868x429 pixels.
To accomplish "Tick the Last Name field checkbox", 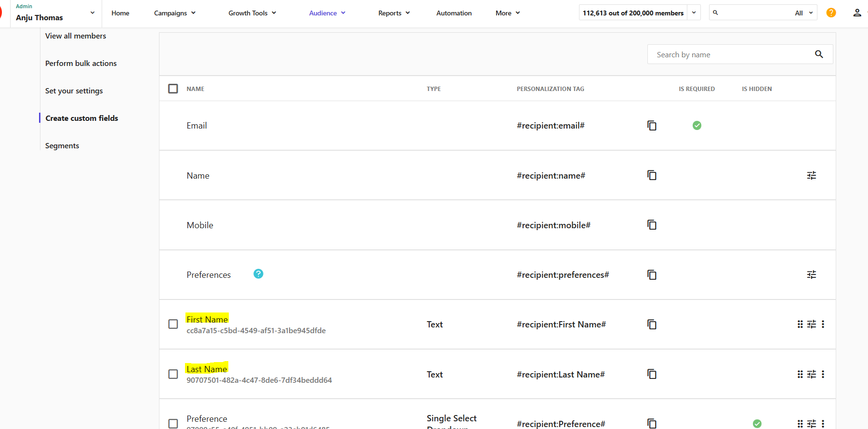I will [173, 374].
